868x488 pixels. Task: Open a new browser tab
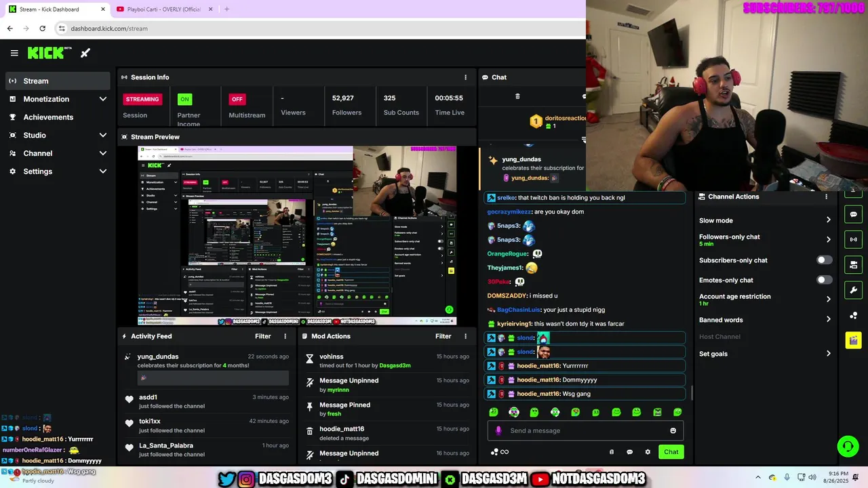click(x=226, y=9)
